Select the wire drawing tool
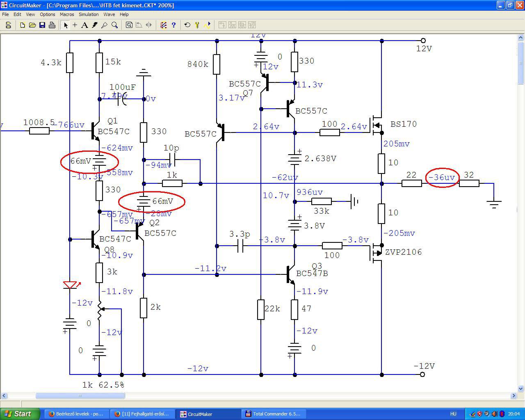Screen dimensions: 525x420 click(x=75, y=25)
